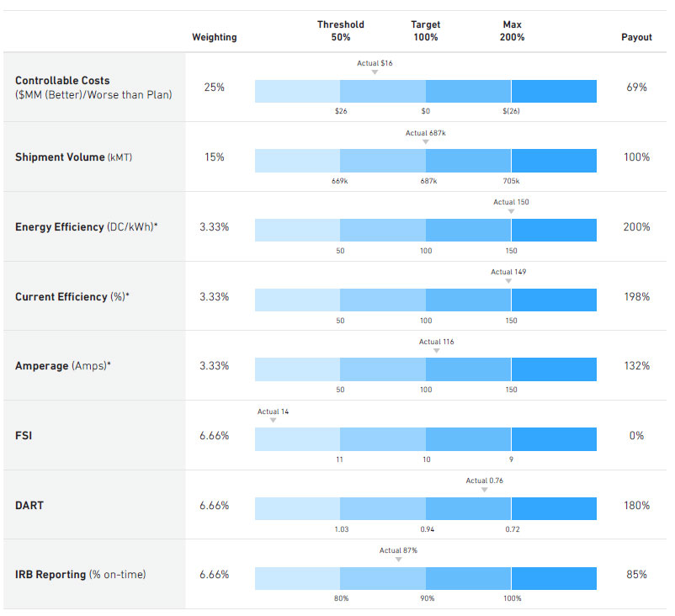Click the Max 200% header label
675x616 pixels.
click(x=512, y=31)
